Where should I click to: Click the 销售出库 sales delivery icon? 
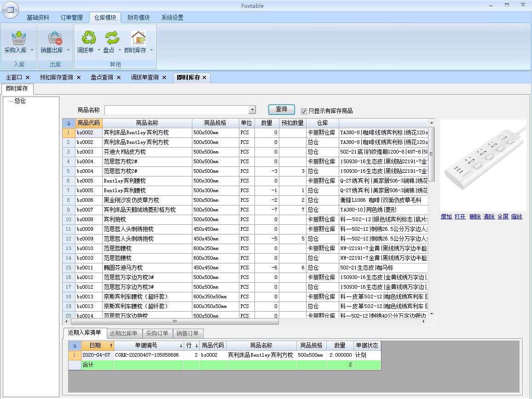click(54, 39)
